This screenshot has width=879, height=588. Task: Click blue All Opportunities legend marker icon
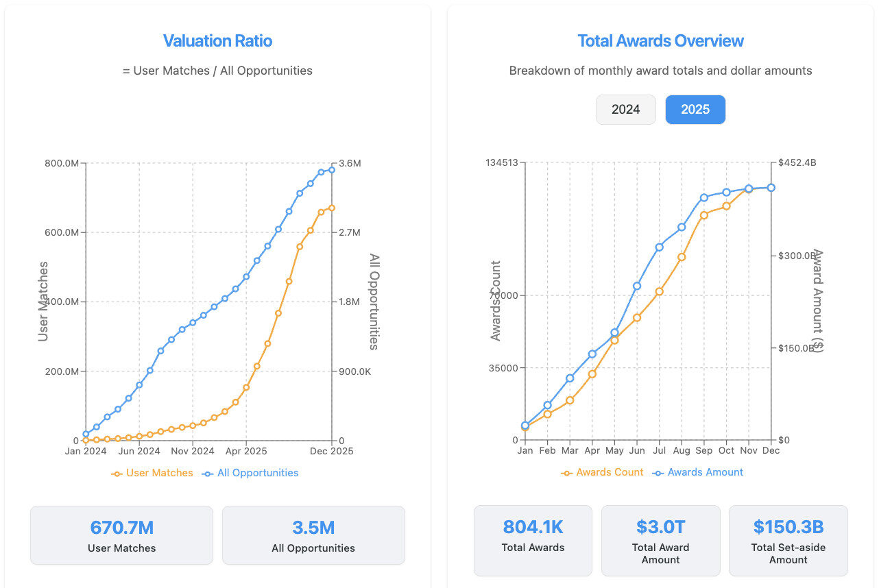[x=208, y=474]
